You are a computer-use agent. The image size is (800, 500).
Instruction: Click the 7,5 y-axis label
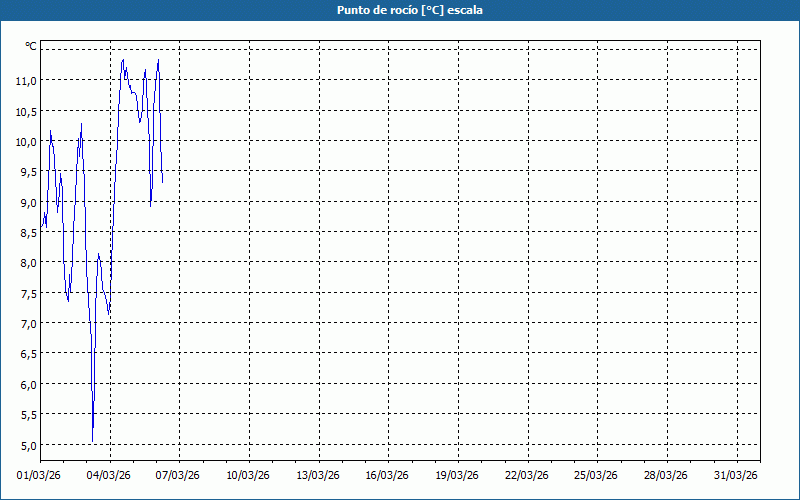coord(29,293)
